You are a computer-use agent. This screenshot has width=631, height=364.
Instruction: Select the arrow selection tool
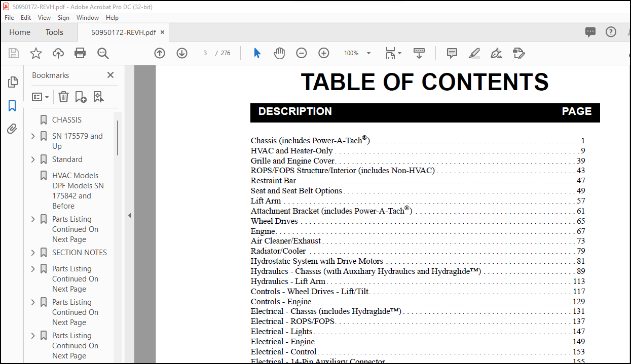click(x=257, y=53)
